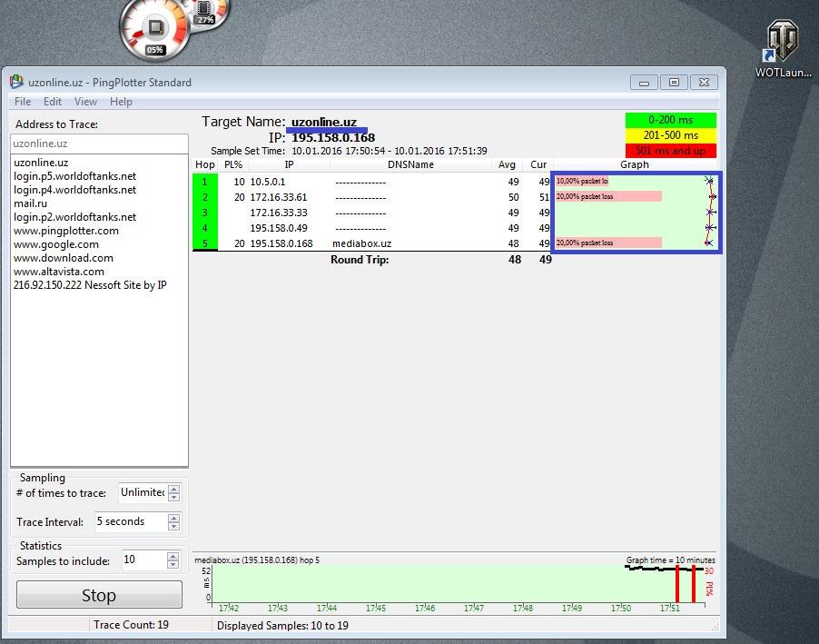Increase the number of times to trace

[x=174, y=489]
